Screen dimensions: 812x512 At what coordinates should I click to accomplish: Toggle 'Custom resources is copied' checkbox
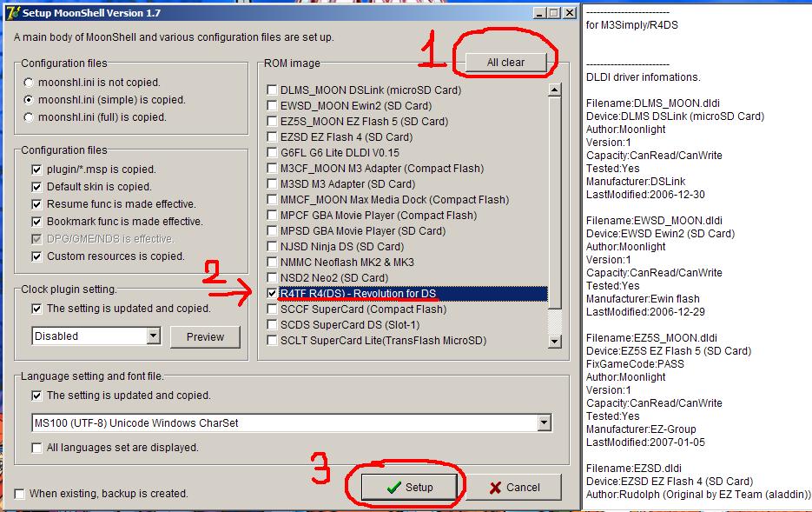coord(36,256)
